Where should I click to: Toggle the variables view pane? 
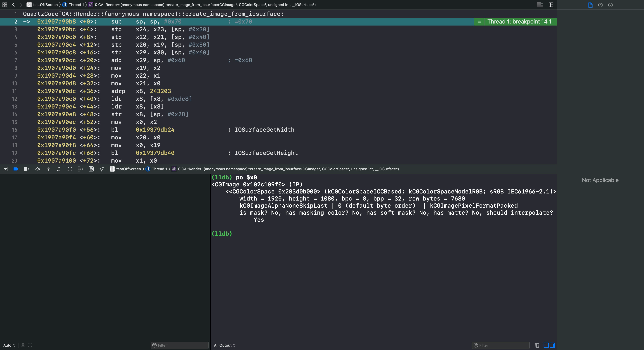(546, 345)
